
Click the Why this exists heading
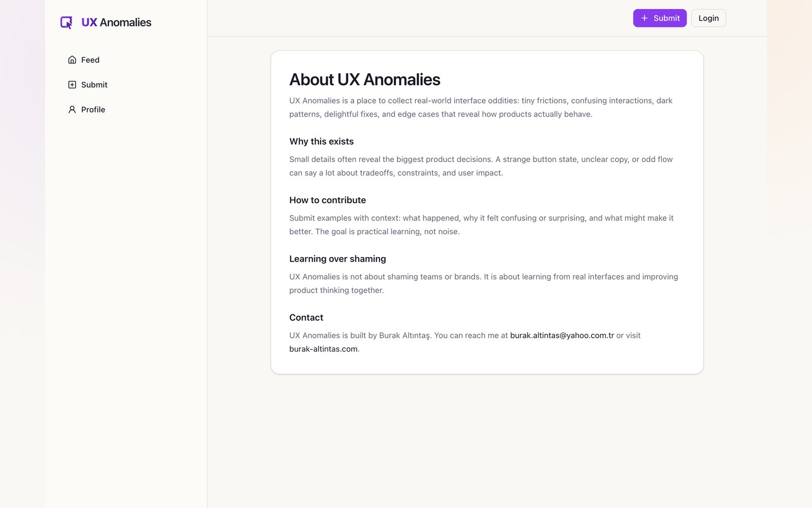tap(321, 142)
